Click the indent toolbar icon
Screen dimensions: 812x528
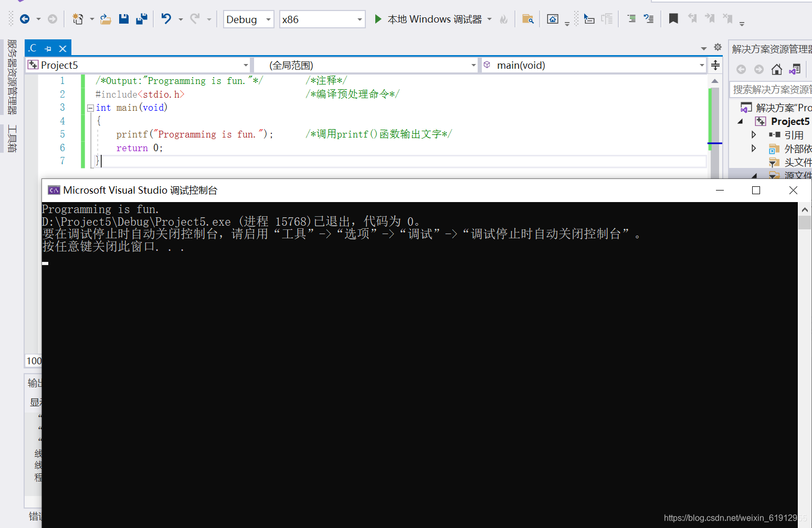(631, 19)
